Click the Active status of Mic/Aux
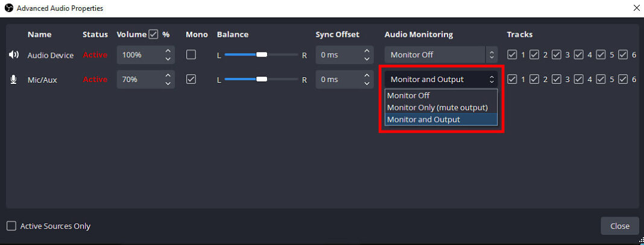644x245 pixels. click(95, 80)
